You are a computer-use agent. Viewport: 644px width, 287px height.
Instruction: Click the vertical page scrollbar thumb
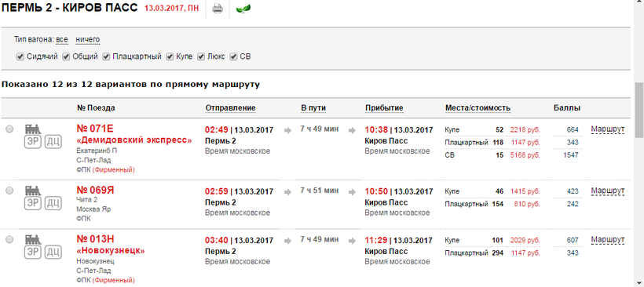(x=639, y=110)
